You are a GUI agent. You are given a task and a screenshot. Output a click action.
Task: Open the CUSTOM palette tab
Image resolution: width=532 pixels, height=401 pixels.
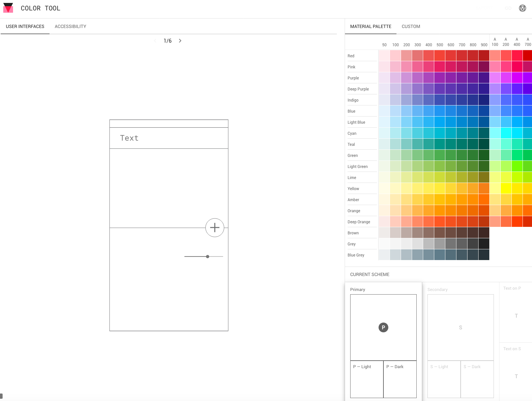coord(411,26)
